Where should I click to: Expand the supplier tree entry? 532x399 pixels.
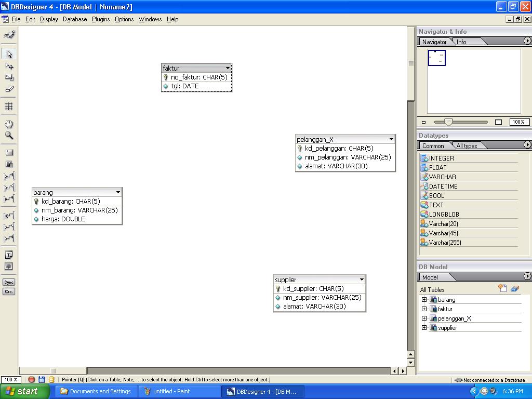pyautogui.click(x=424, y=327)
